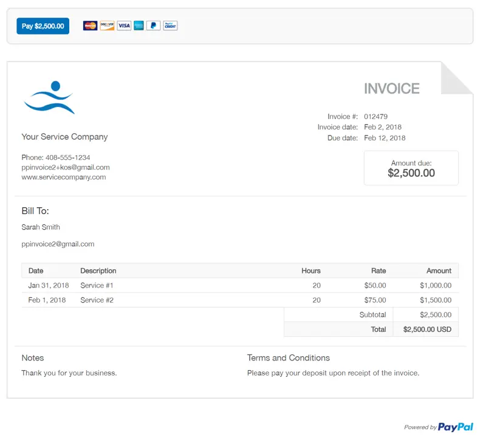The image size is (483, 448).
Task: Select the $1,500.00 amount cell
Action: [x=436, y=300]
